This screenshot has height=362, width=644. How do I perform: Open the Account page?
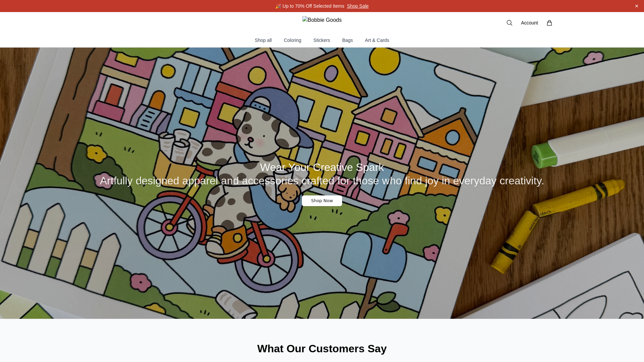529,23
